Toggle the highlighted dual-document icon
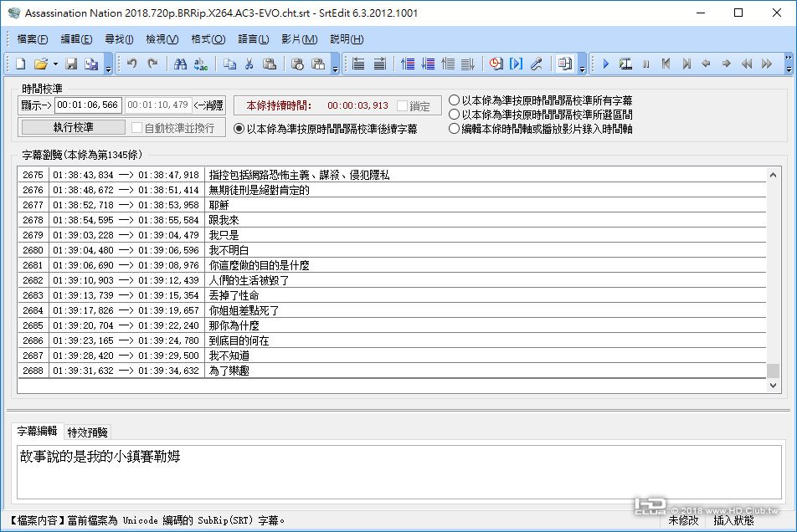The height and width of the screenshot is (532, 797). tap(565, 64)
